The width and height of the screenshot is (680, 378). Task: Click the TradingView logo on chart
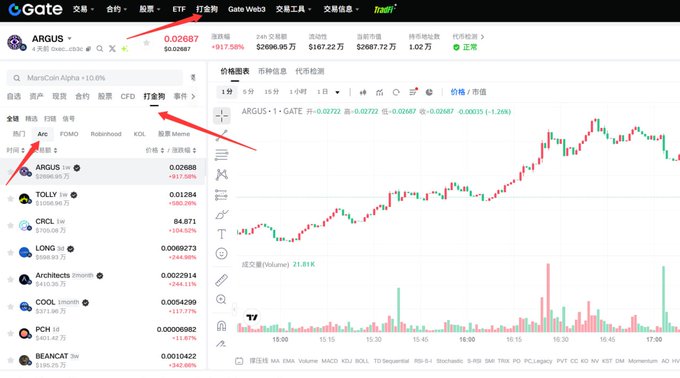pyautogui.click(x=252, y=317)
